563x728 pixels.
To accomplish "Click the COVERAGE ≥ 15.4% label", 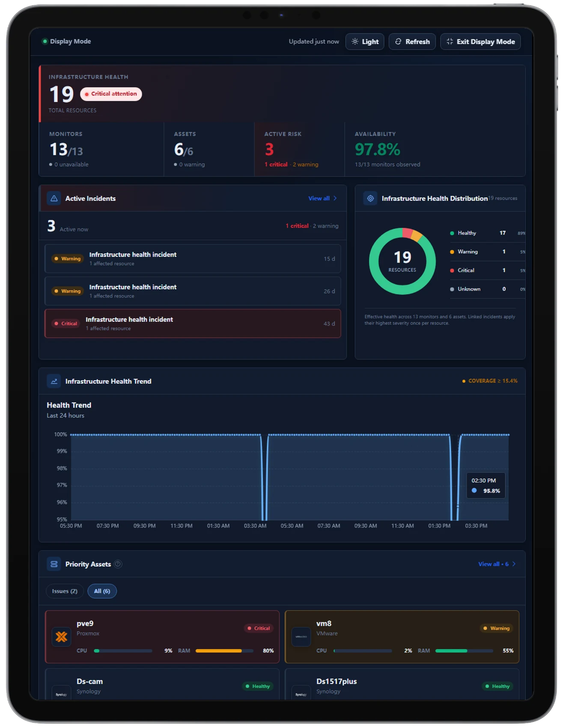I will 490,381.
